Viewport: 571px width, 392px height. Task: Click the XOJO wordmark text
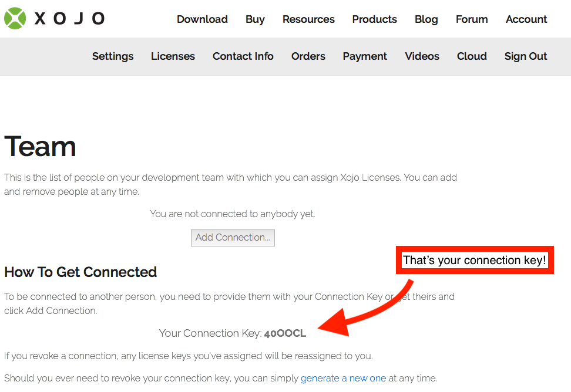(x=69, y=19)
